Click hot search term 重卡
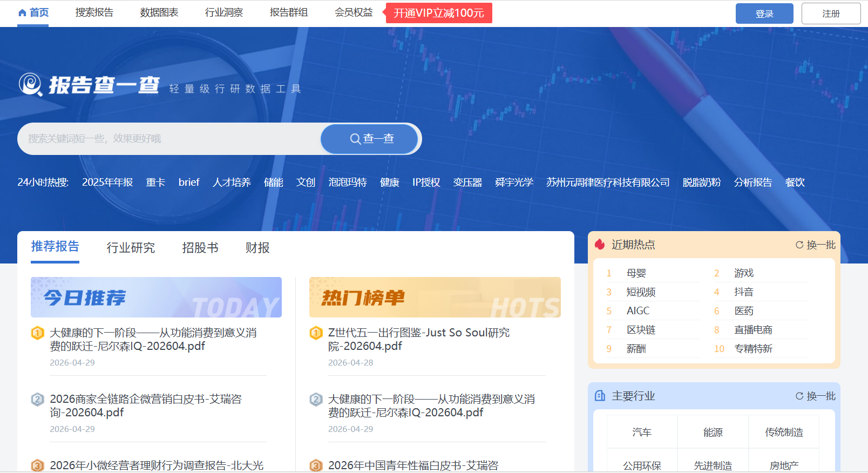The image size is (868, 473). pos(155,183)
